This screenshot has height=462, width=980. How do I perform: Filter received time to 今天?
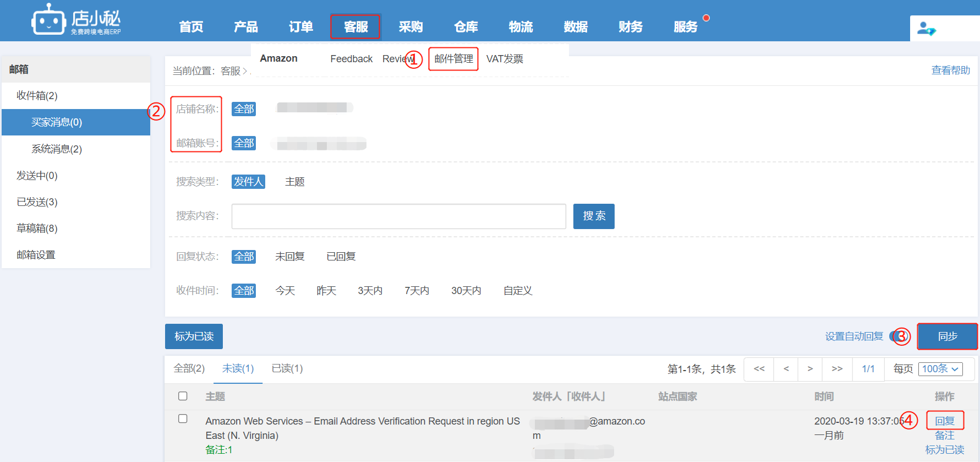(x=285, y=291)
